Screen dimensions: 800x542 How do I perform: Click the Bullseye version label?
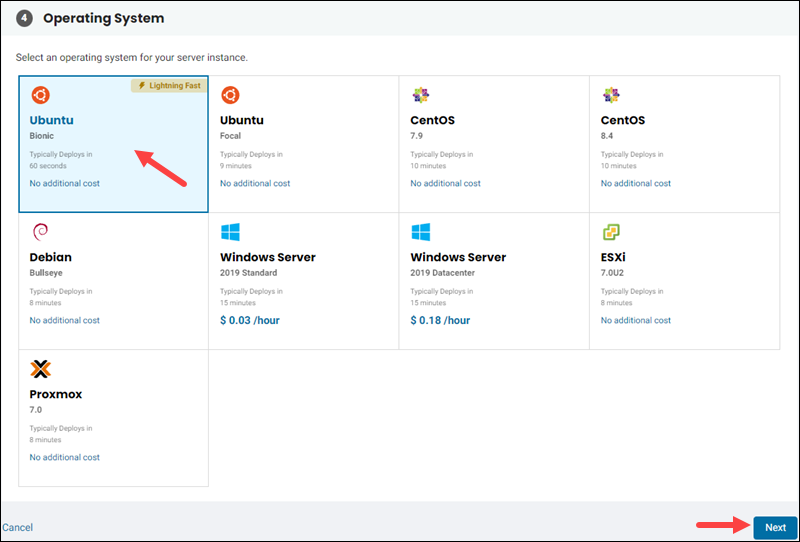coord(46,273)
